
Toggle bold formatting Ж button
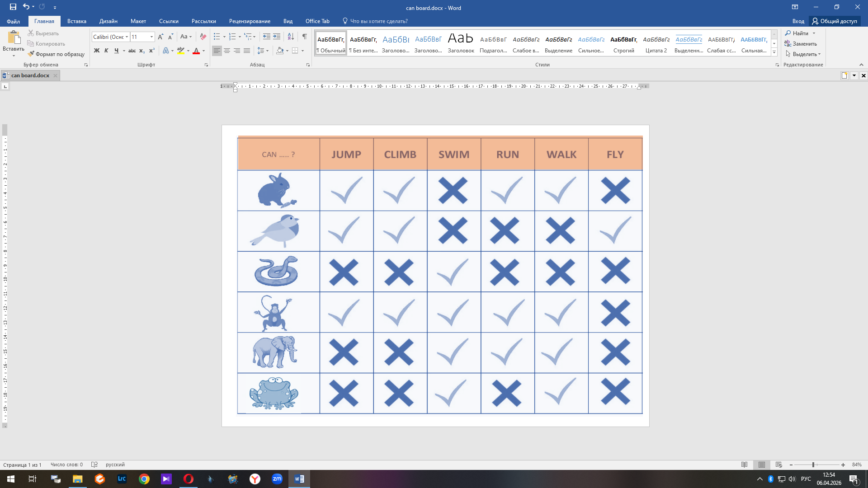pyautogui.click(x=96, y=51)
